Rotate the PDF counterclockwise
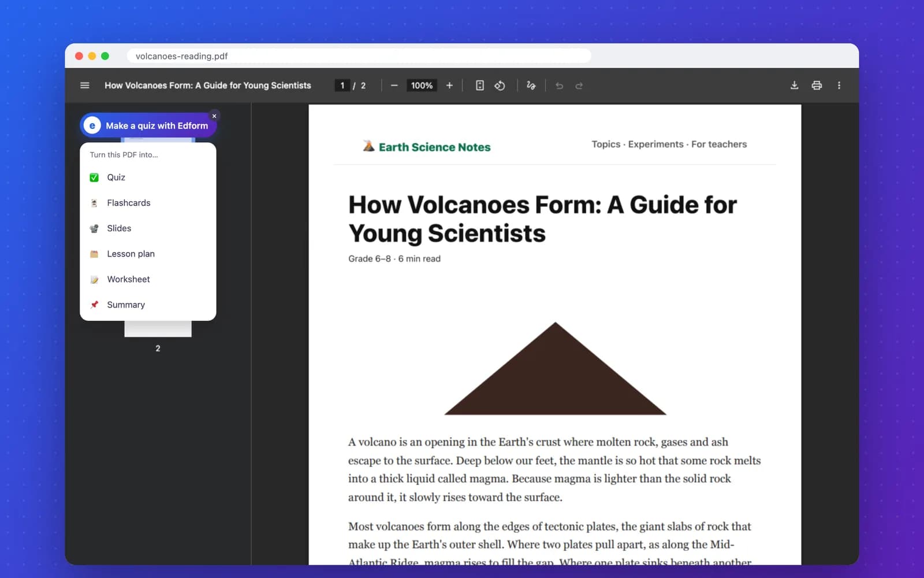This screenshot has width=924, height=578. 500,86
